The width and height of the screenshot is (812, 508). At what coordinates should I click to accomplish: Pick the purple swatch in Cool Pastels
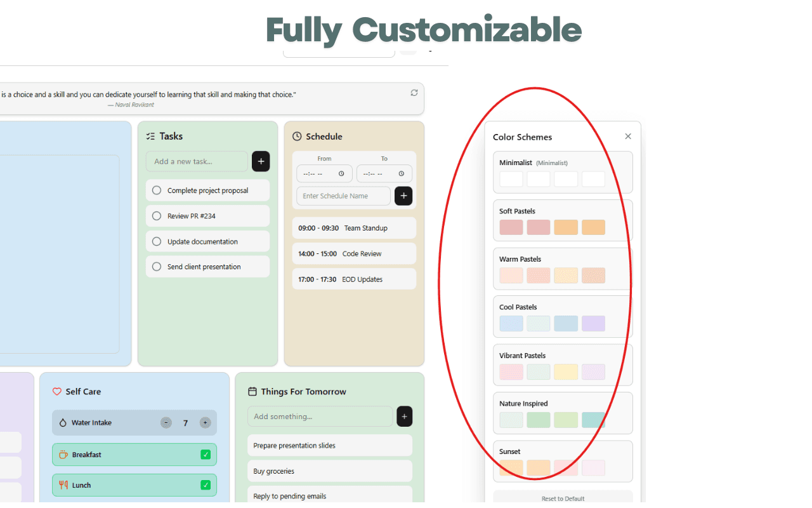[593, 324]
